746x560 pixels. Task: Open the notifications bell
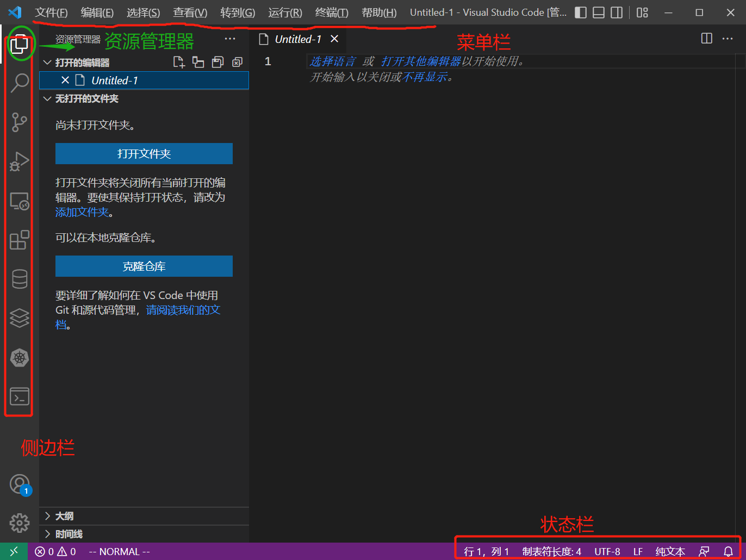coord(729,551)
